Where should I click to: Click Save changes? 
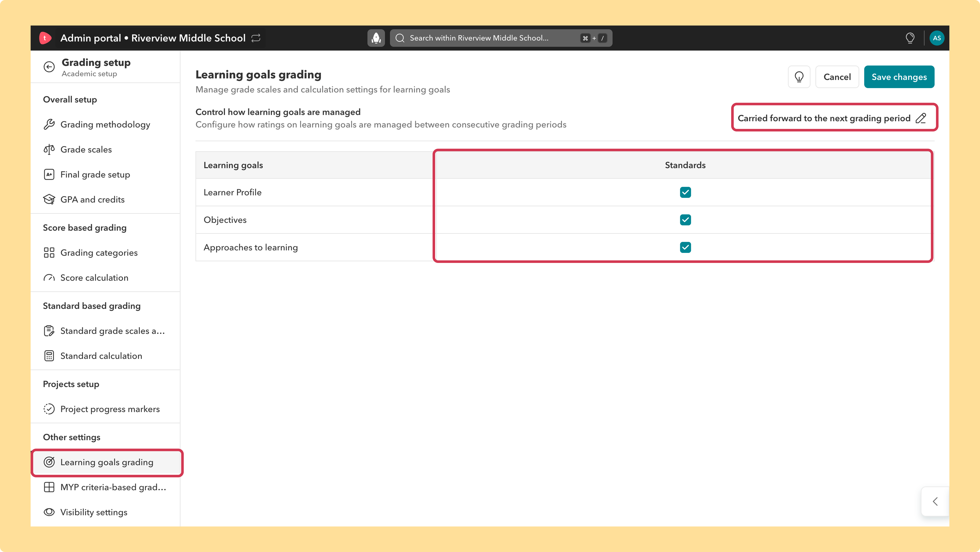pos(899,77)
